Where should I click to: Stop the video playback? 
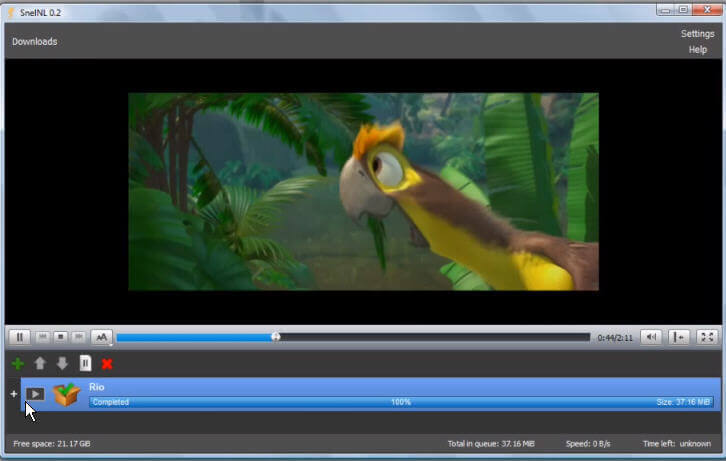[x=60, y=337]
